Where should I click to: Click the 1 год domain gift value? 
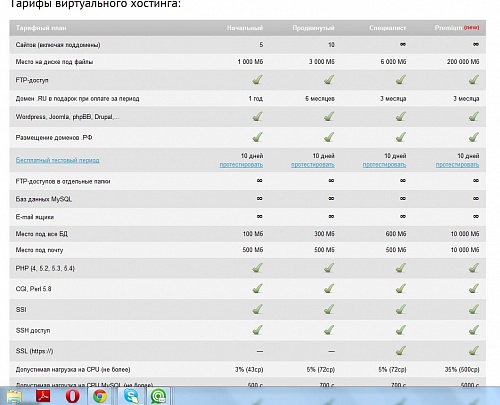pos(256,99)
